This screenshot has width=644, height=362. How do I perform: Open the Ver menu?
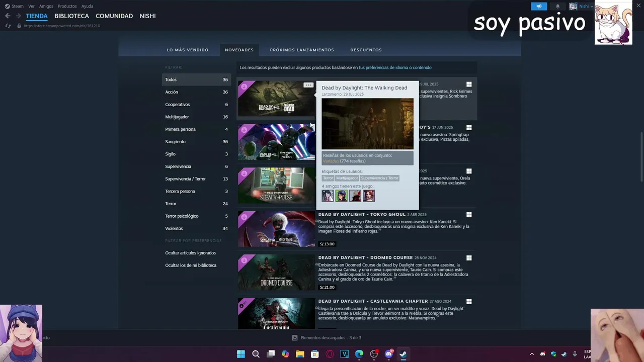coord(31,6)
